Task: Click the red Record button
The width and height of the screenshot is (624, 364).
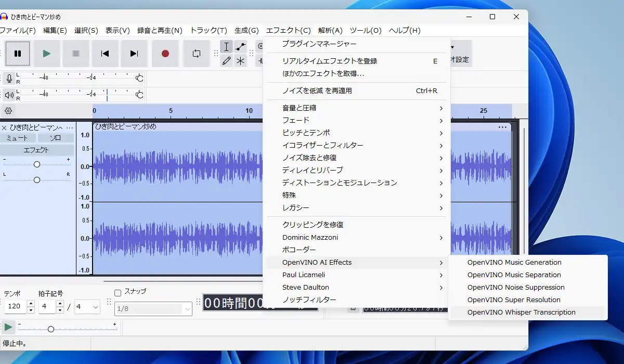Action: tap(165, 54)
